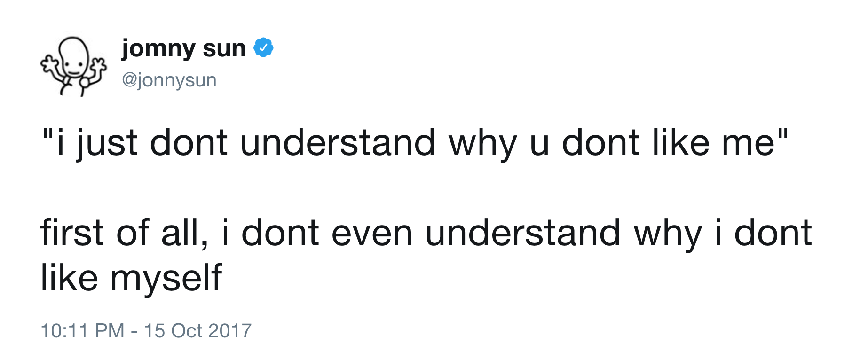Select the quoted line starting with i just dont
The height and width of the screenshot is (359, 868).
(414, 143)
